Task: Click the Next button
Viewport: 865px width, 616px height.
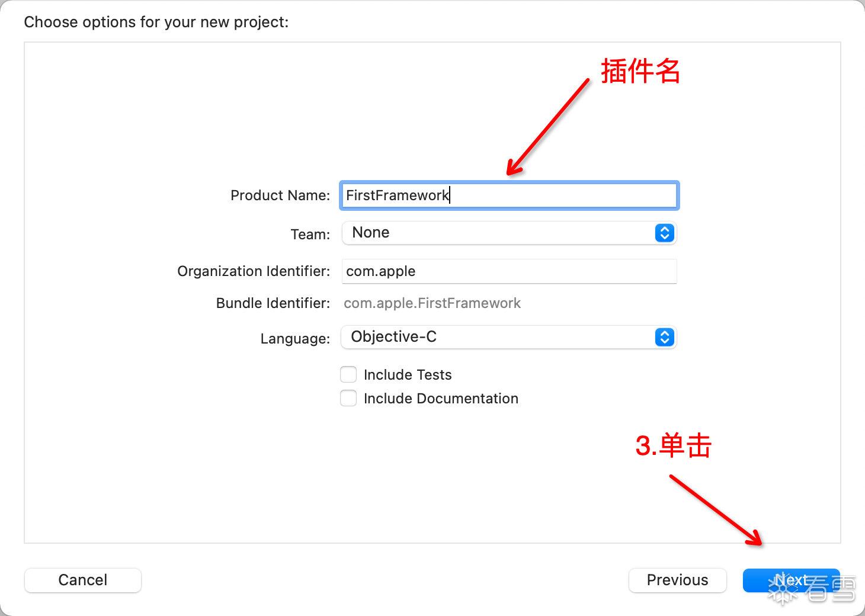Action: [791, 580]
